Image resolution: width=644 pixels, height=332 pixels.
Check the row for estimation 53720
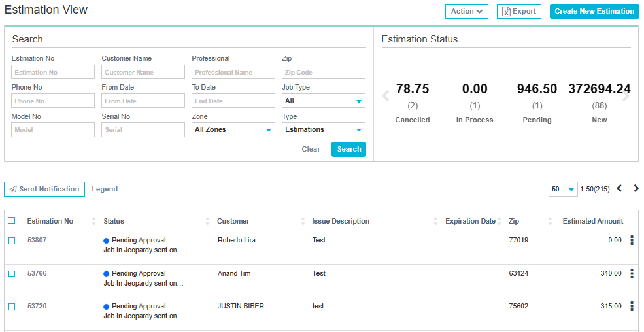(12, 307)
